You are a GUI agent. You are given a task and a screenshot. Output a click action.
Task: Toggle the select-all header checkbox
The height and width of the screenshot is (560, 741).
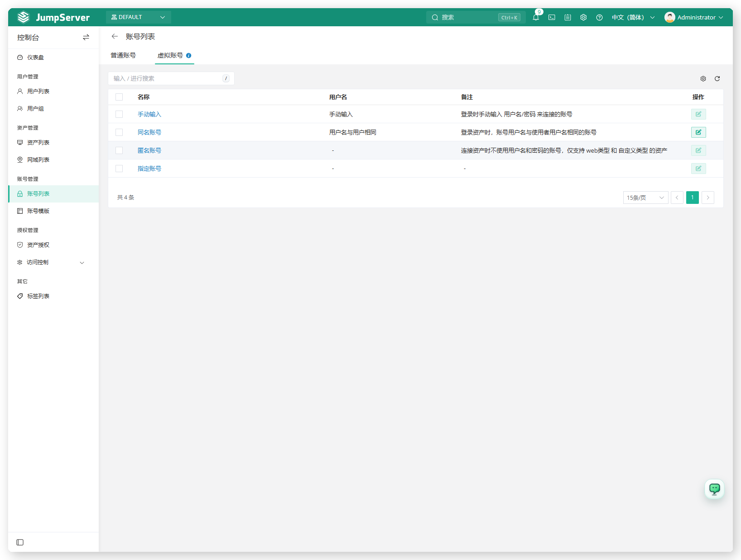119,97
